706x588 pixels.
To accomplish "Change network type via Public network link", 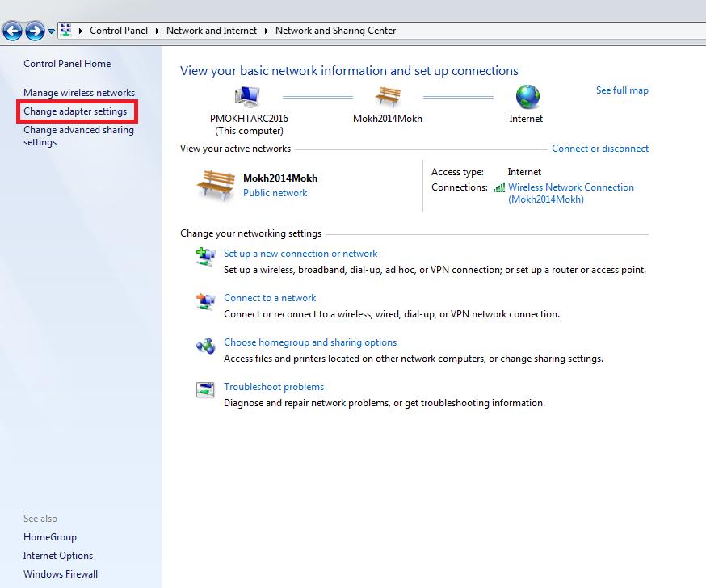I will tap(275, 193).
